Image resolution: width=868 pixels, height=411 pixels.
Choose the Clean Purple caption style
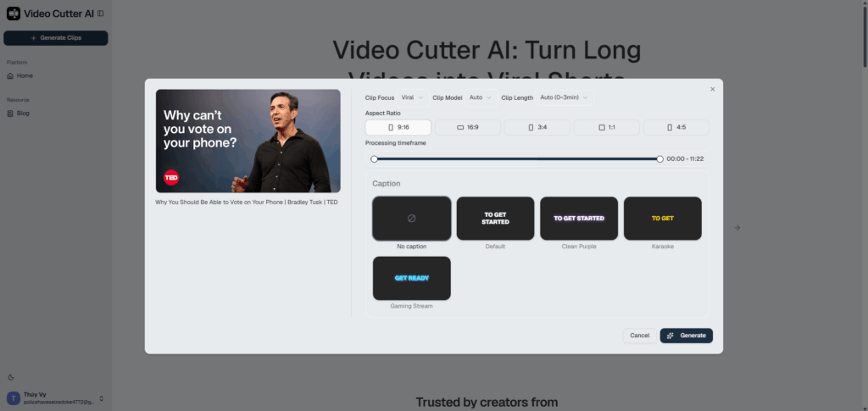point(579,219)
